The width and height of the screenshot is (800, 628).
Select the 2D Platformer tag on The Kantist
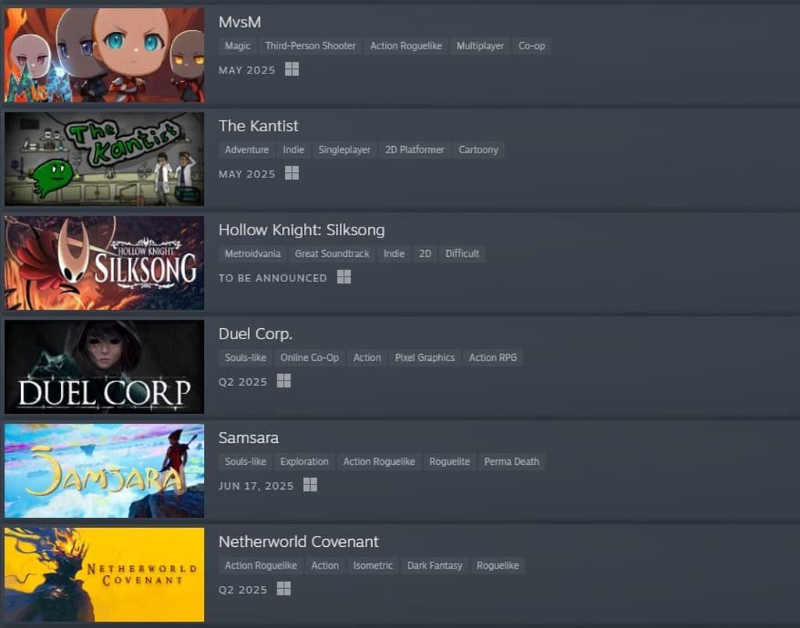(414, 149)
